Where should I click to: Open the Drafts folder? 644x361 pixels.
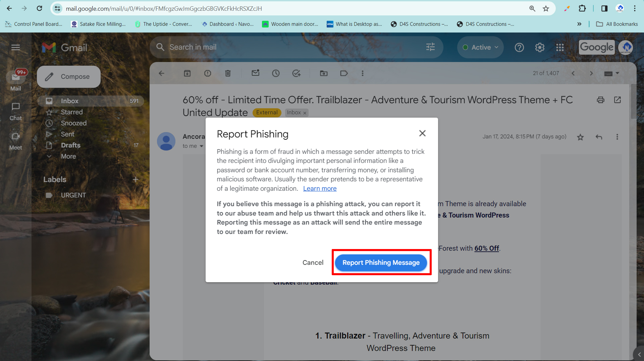70,145
